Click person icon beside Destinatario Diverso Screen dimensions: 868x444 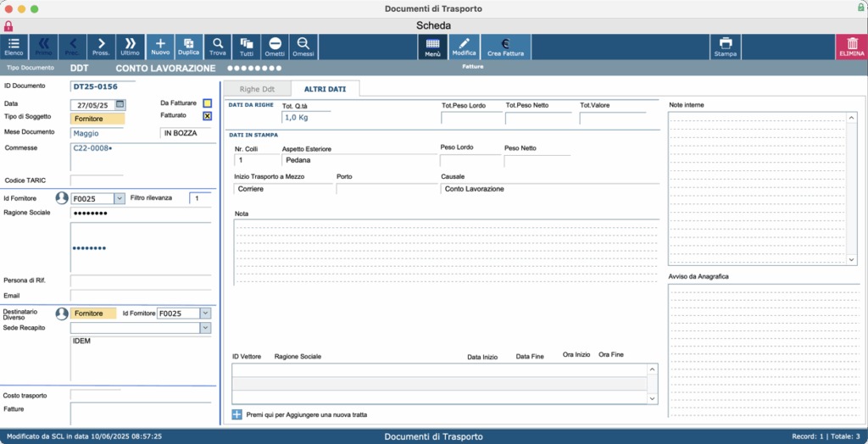tap(61, 314)
